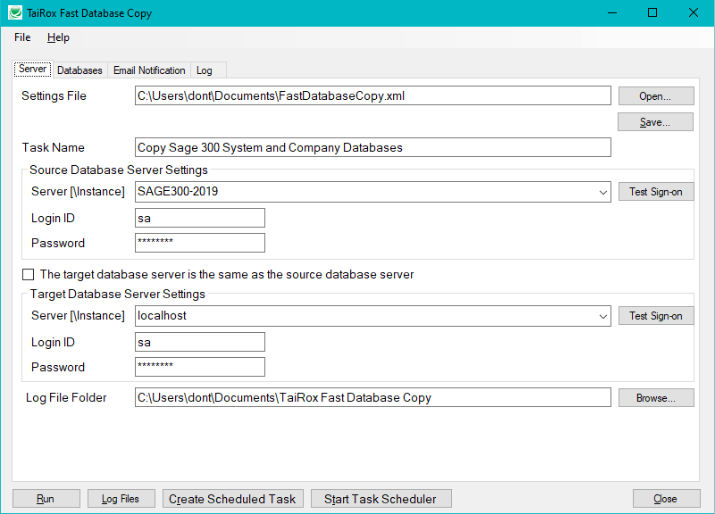Click Create Scheduled Task button
Image resolution: width=715 pixels, height=514 pixels.
tap(232, 498)
